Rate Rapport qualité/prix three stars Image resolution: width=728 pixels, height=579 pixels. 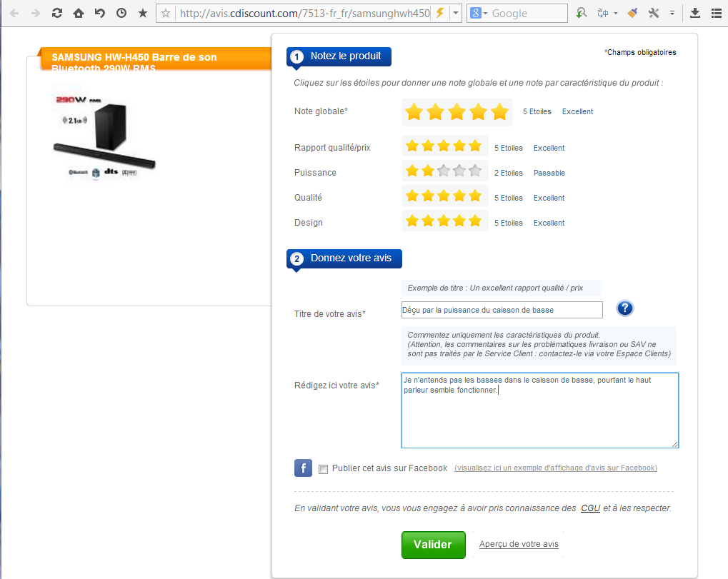click(444, 146)
